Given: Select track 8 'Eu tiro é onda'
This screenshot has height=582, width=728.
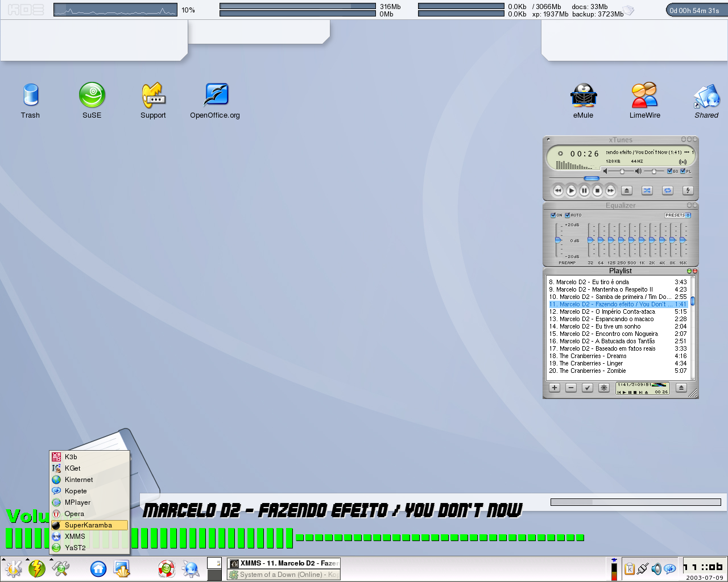Looking at the screenshot, I should tap(618, 282).
